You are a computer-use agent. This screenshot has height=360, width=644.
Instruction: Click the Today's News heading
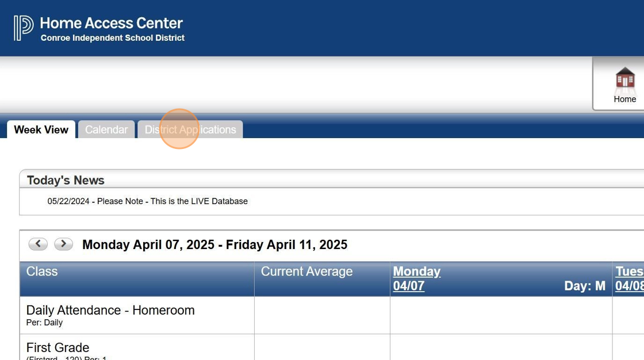tap(66, 180)
